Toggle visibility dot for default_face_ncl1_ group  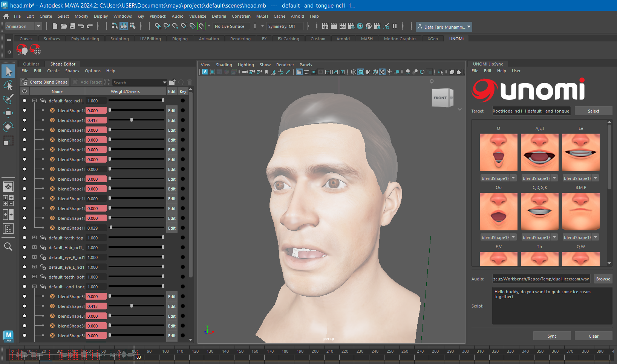coord(24,101)
